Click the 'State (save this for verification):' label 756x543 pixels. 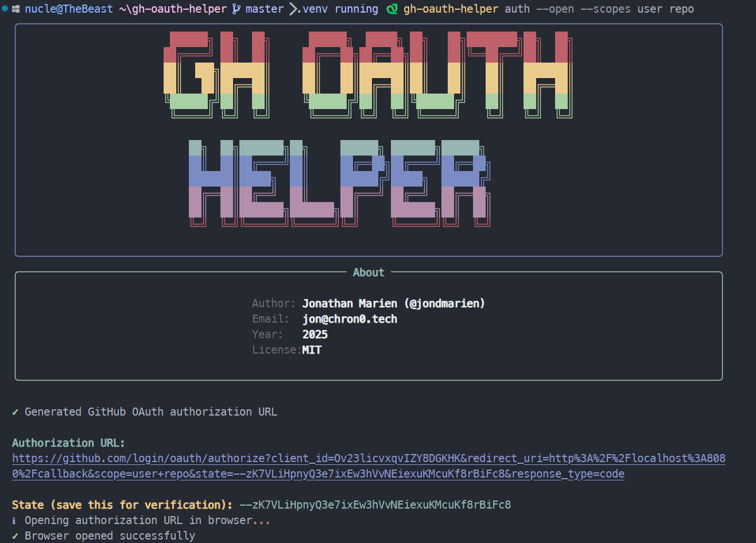coord(122,505)
